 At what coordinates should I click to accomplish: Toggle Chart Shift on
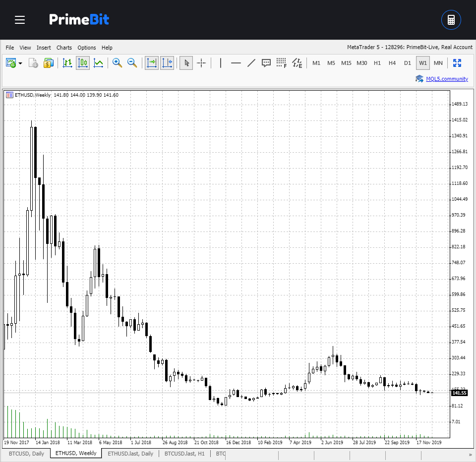[167, 63]
